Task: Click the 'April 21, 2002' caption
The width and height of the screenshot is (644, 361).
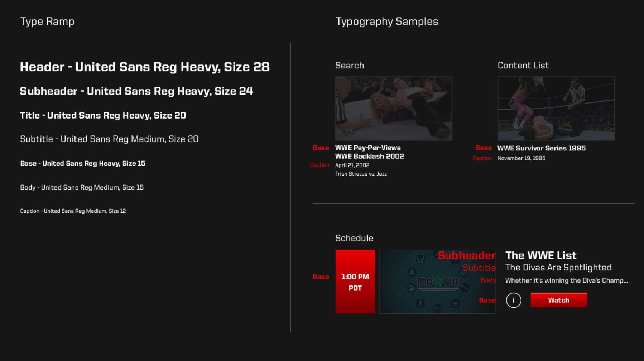Action: tap(352, 165)
